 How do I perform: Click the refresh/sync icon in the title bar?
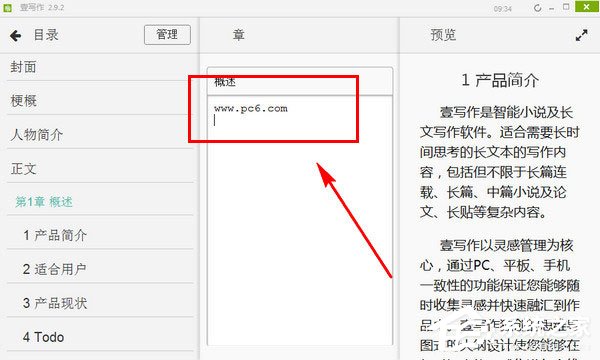tap(537, 8)
